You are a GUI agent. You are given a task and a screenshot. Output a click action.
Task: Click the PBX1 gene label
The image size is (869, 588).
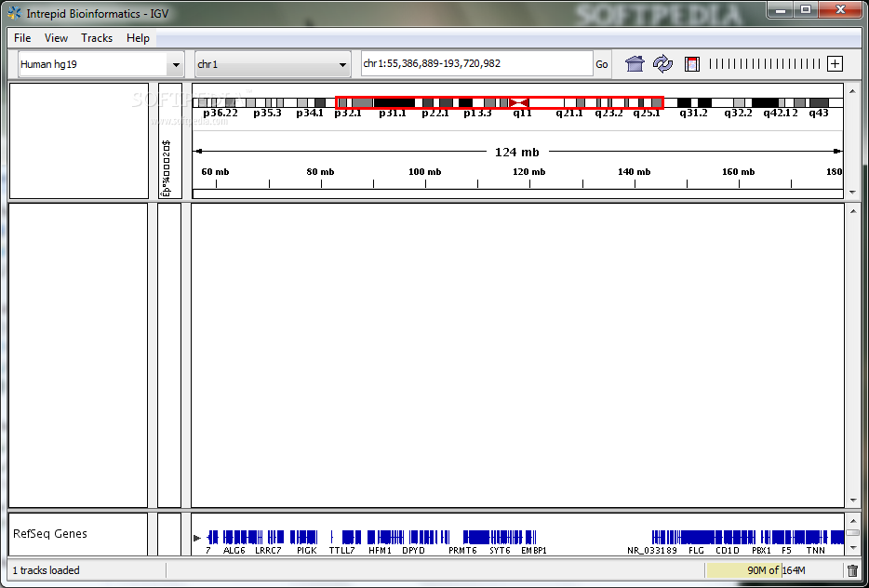click(761, 551)
